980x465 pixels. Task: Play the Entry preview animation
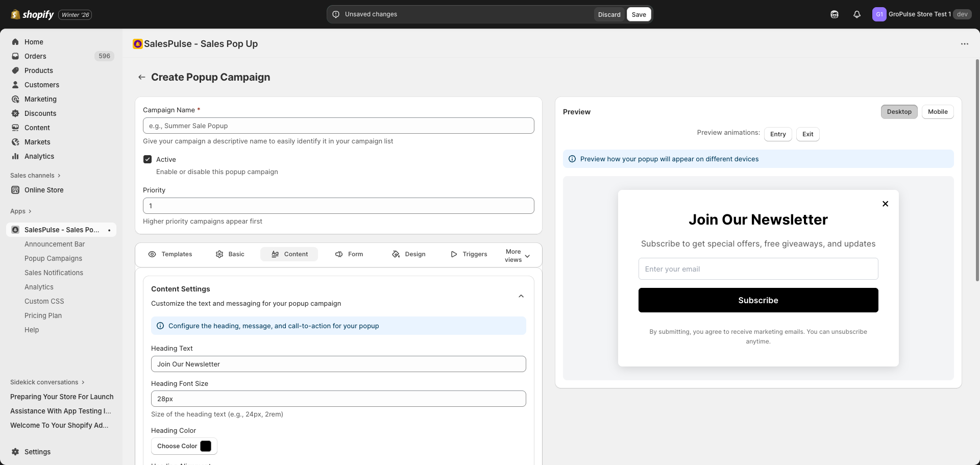777,134
